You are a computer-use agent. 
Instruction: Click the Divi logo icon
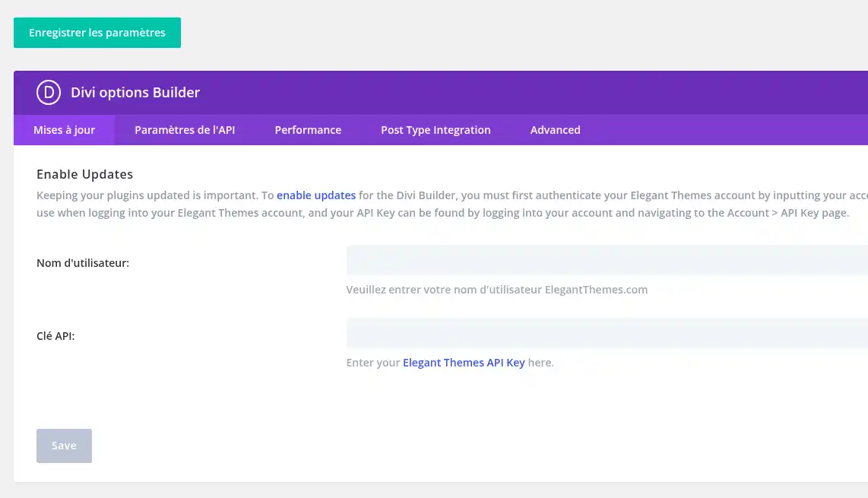click(49, 93)
